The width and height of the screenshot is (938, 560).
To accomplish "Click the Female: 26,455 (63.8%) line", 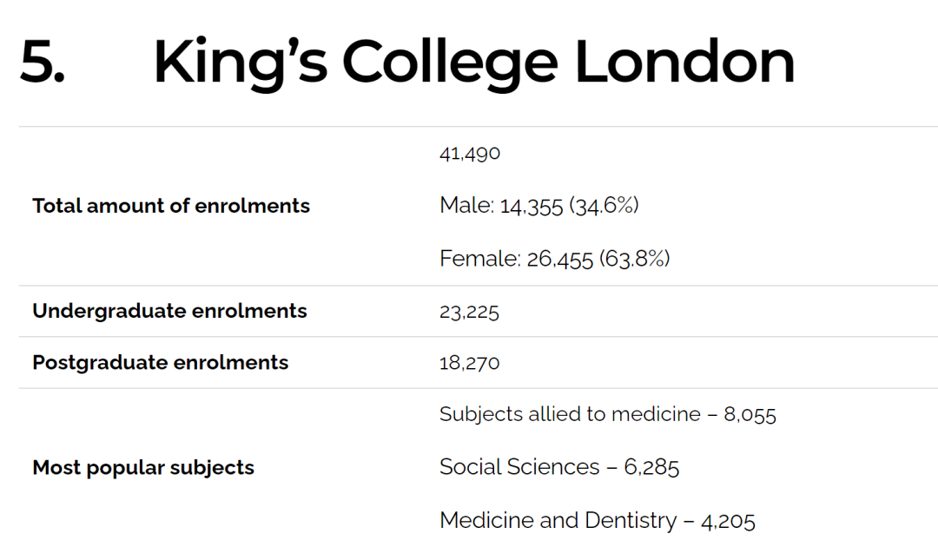I will click(554, 259).
